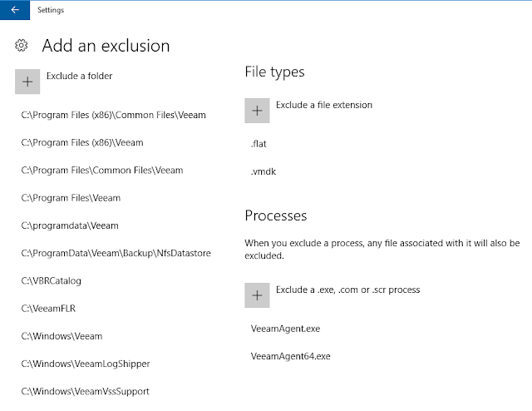Image resolution: width=532 pixels, height=411 pixels.
Task: Select the .flat file type exclusion
Action: coord(259,144)
